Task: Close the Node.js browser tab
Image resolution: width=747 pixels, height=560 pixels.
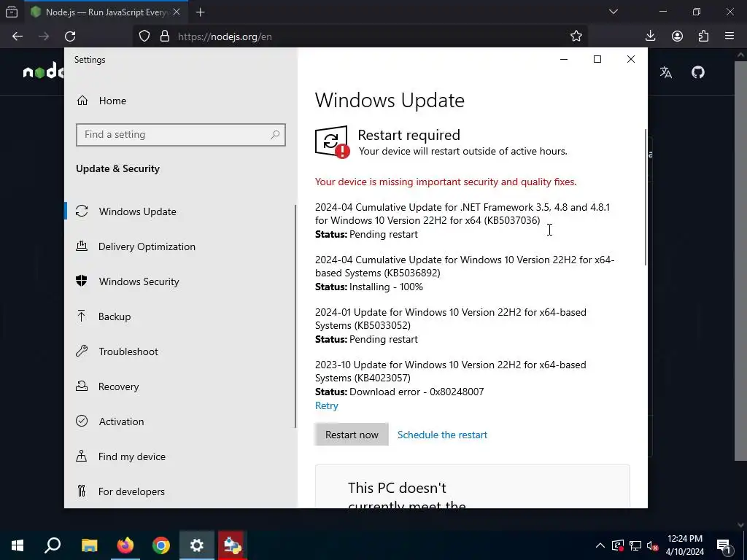Action: (177, 12)
